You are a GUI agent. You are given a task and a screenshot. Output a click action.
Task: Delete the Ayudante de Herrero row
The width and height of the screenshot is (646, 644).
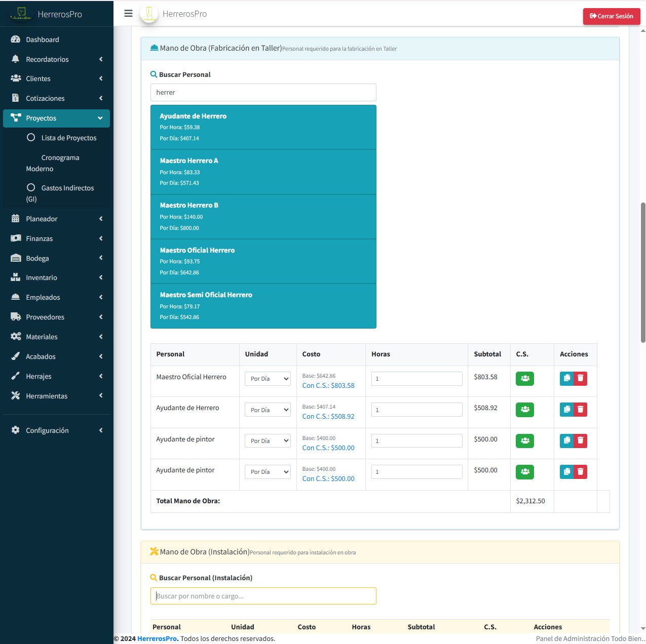click(x=581, y=410)
